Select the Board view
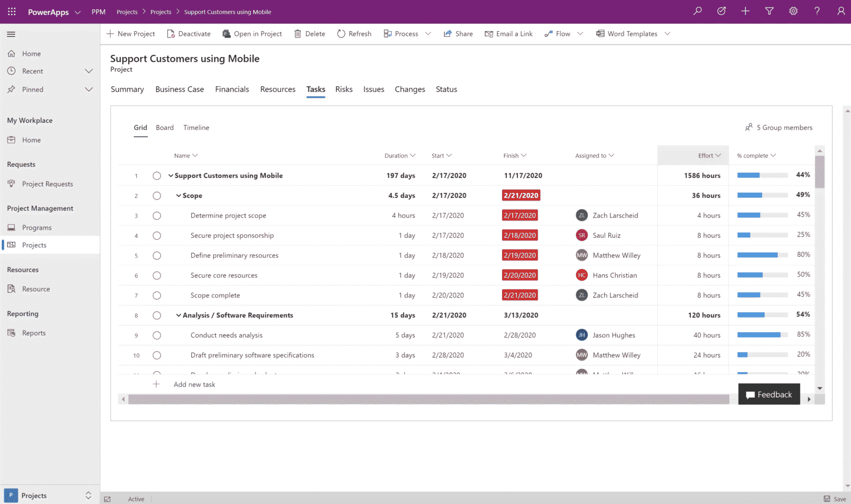Viewport: 851px width, 504px height. click(165, 127)
